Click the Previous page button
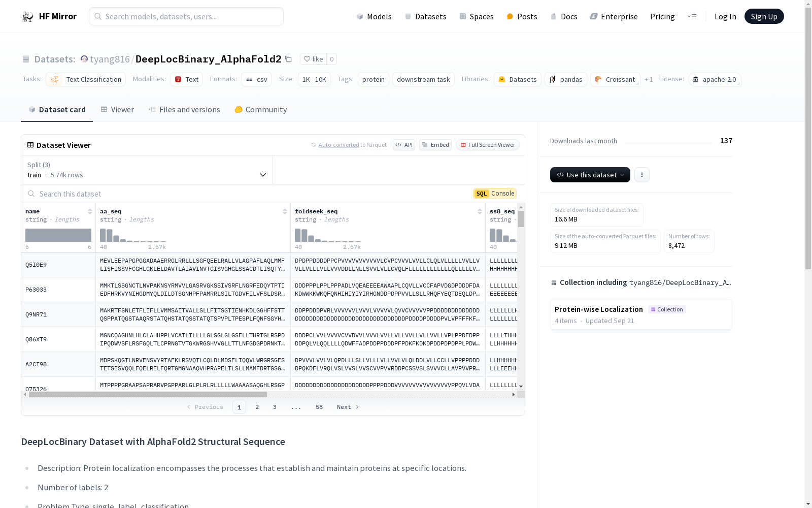812x508 pixels. click(205, 407)
